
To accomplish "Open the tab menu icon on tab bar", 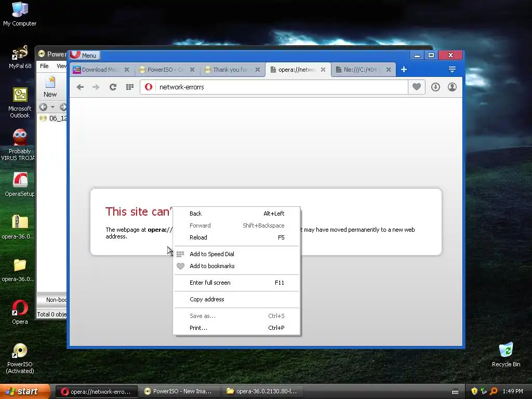I will pos(452,70).
